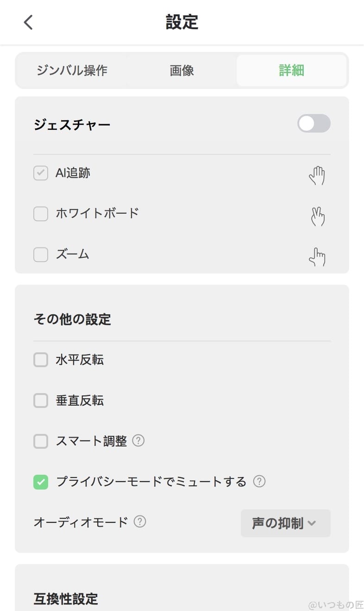Switch to the ジンバル操作 tab
364x611 pixels.
click(x=72, y=70)
